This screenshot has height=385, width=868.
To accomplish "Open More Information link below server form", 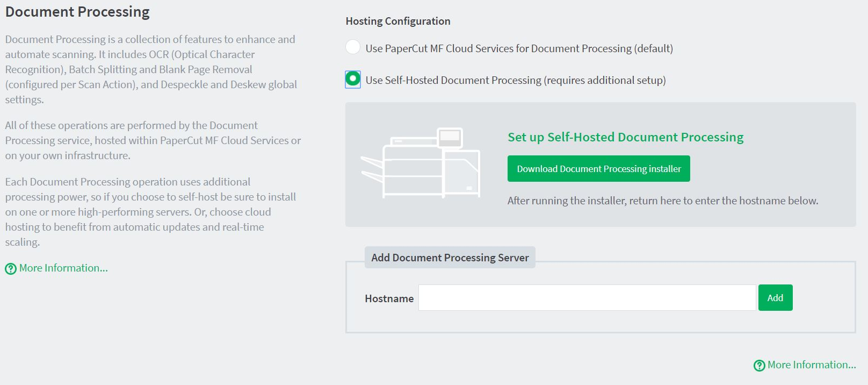I will pyautogui.click(x=812, y=365).
